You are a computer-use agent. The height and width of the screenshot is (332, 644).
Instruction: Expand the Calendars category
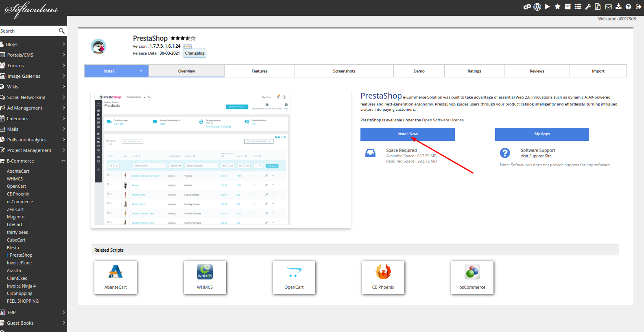click(33, 119)
